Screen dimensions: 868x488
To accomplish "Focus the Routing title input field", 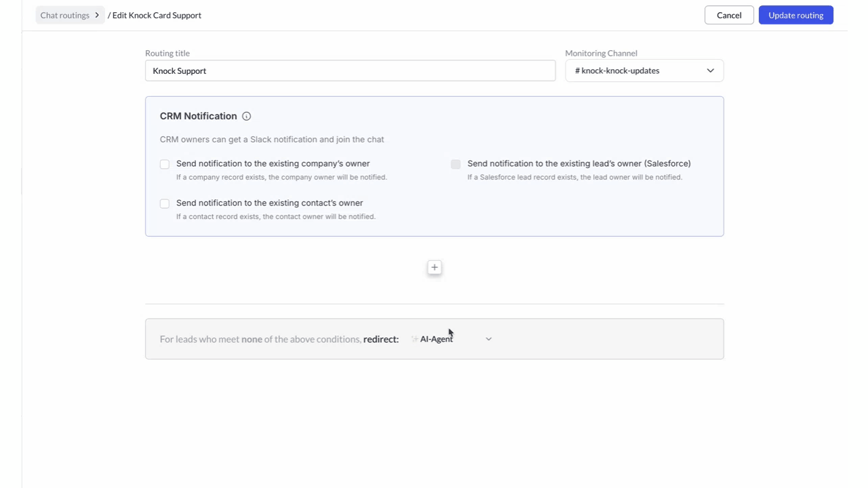I will coord(350,70).
